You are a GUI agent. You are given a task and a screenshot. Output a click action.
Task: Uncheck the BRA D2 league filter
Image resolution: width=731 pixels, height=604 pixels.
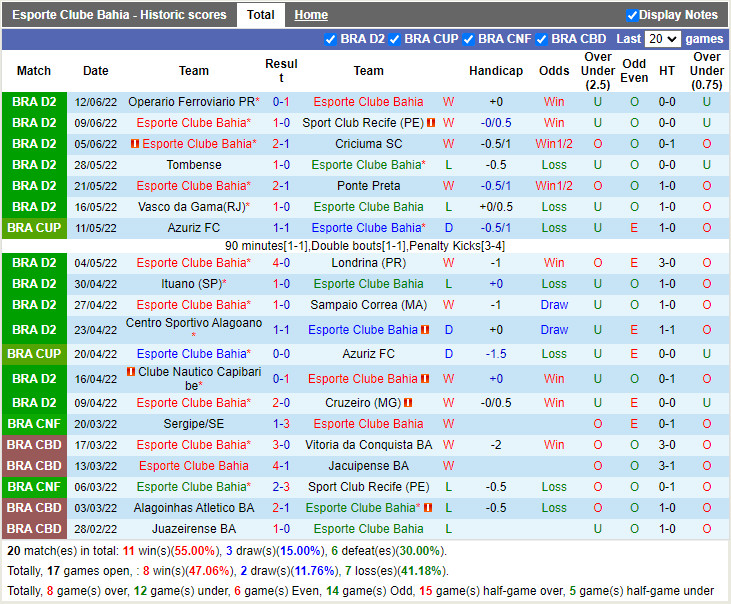pos(331,39)
